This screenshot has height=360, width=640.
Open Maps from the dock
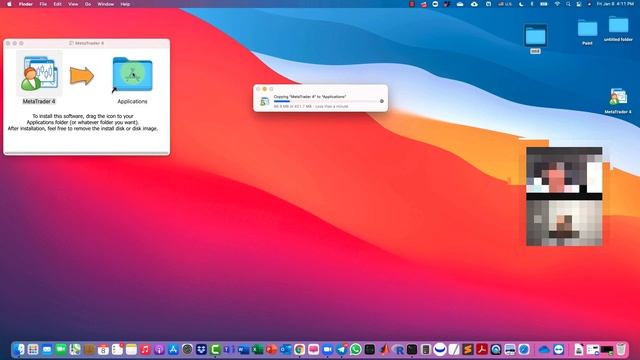click(75, 349)
